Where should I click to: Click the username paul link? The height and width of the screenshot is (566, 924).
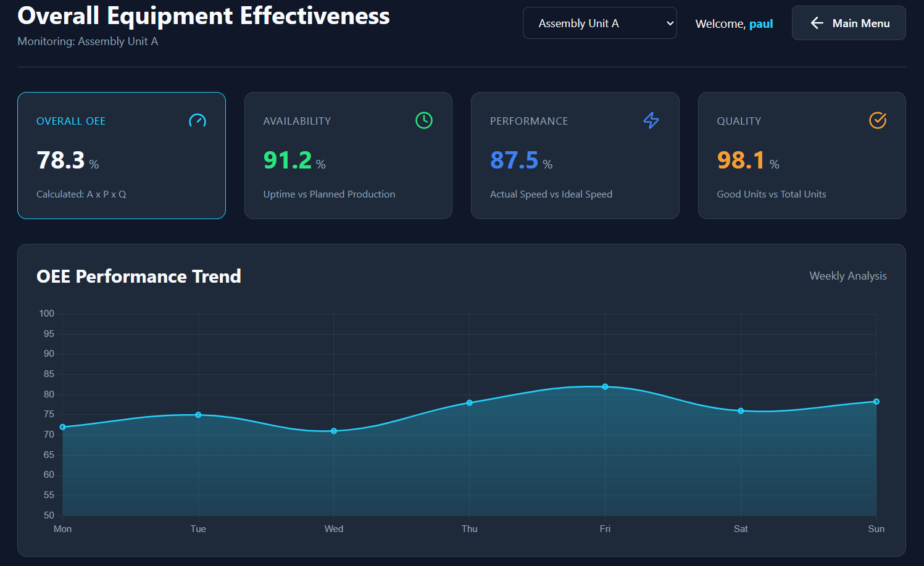click(761, 23)
